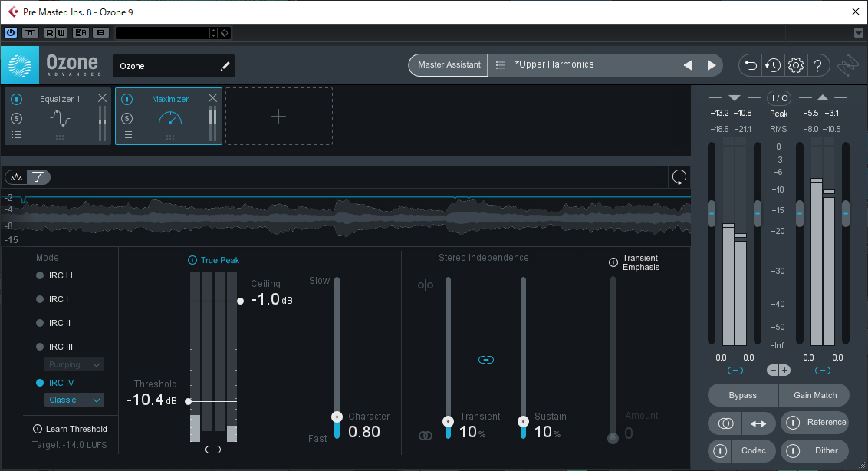Select the IRC III mode
Viewport: 868px width, 471px height.
click(54, 347)
